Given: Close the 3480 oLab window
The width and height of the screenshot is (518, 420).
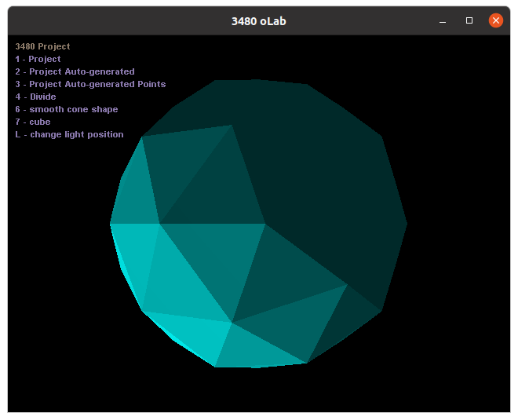Looking at the screenshot, I should pos(495,20).
